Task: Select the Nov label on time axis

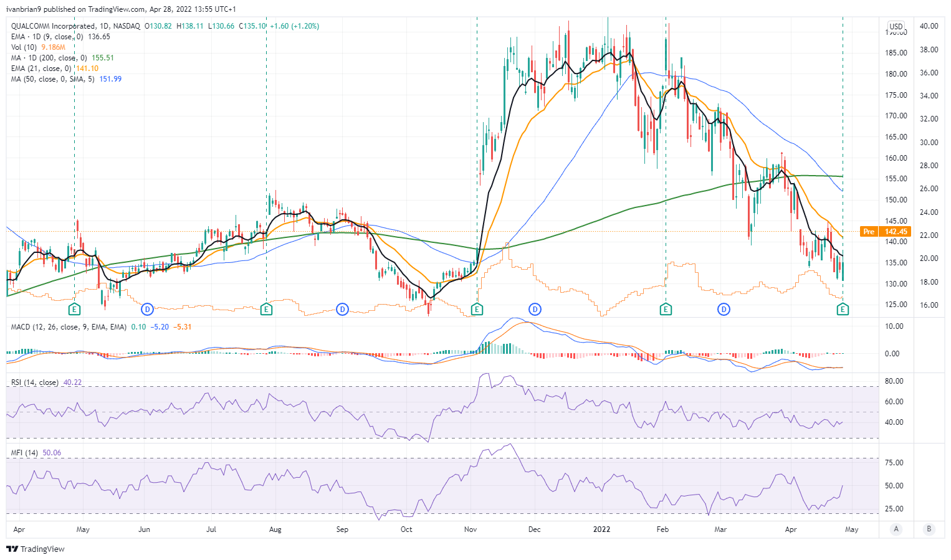Action: click(471, 529)
